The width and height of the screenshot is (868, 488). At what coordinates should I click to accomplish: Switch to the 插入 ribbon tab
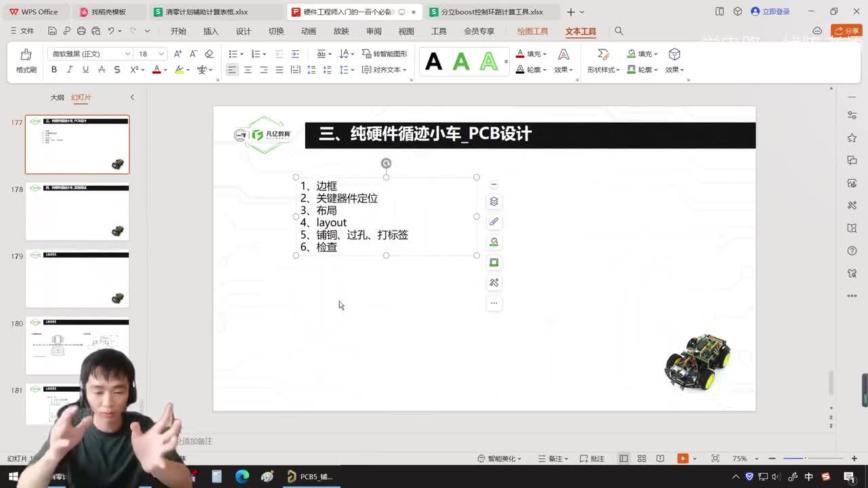[211, 31]
